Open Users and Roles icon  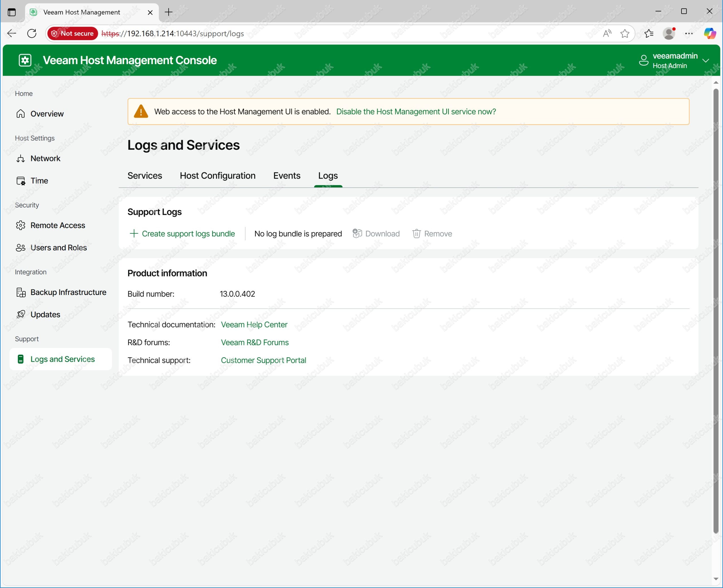pyautogui.click(x=21, y=248)
